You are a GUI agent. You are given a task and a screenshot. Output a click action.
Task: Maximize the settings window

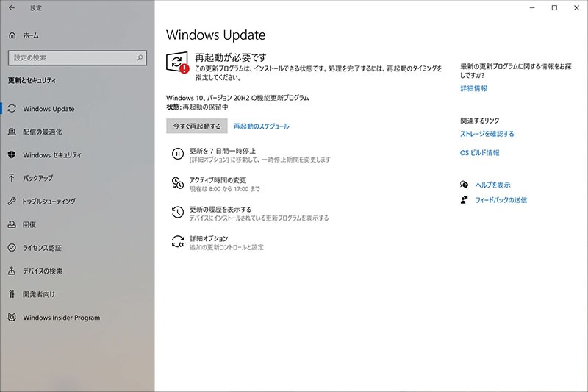554,8
